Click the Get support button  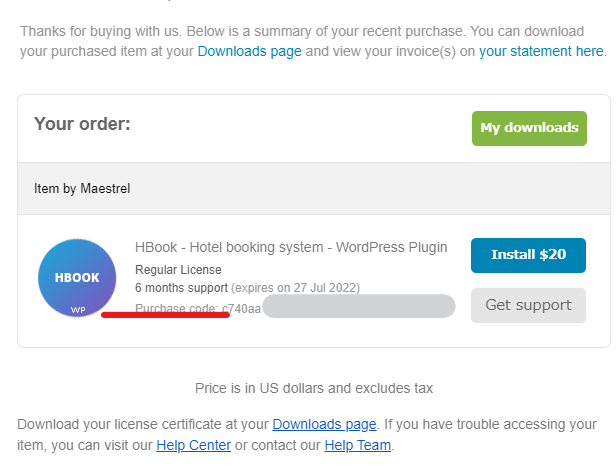coord(528,305)
